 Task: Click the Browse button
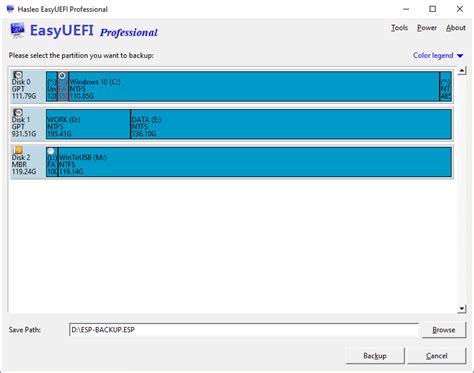[444, 330]
